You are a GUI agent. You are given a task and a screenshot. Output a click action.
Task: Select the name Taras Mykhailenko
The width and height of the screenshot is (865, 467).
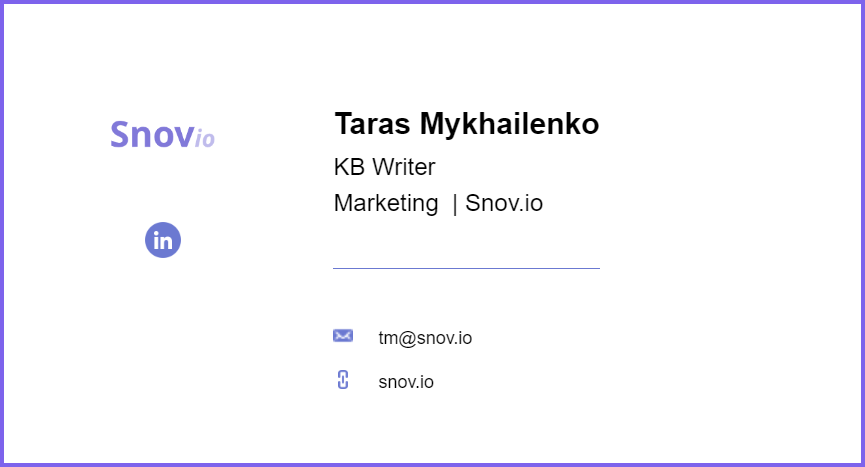(x=467, y=124)
